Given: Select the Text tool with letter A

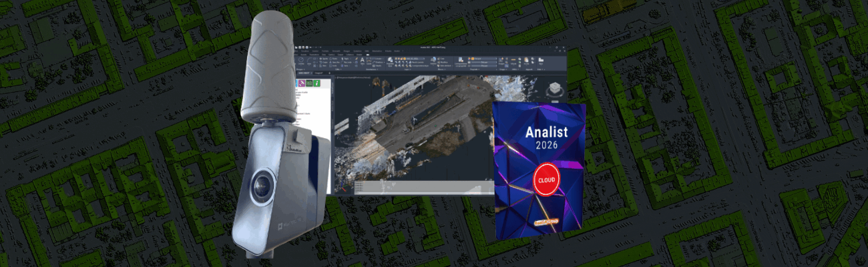Looking at the screenshot, I should point(362,59).
